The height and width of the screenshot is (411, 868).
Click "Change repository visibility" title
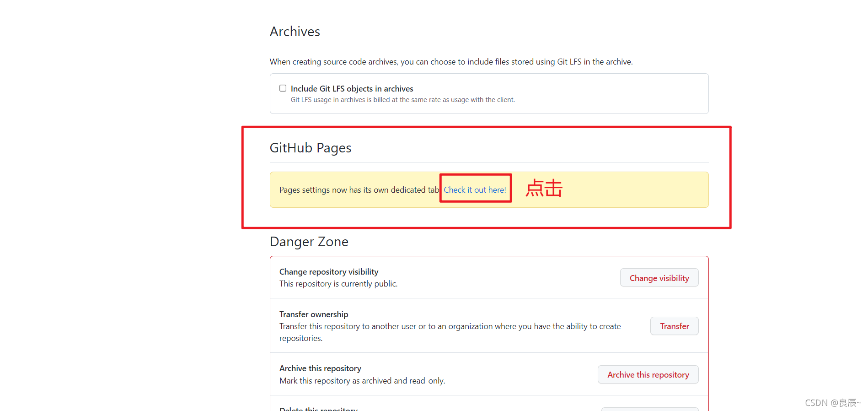(329, 272)
